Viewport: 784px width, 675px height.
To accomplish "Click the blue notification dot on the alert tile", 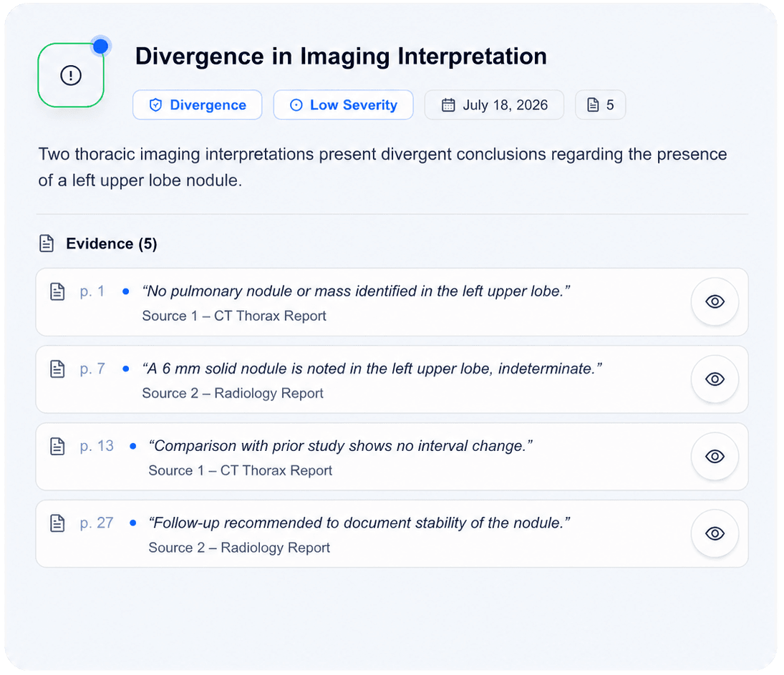I will point(101,47).
